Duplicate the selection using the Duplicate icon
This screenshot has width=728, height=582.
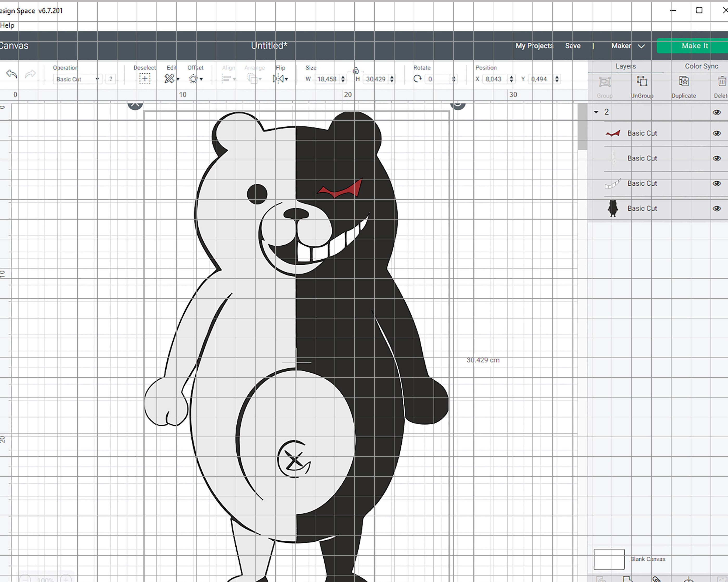click(x=684, y=81)
